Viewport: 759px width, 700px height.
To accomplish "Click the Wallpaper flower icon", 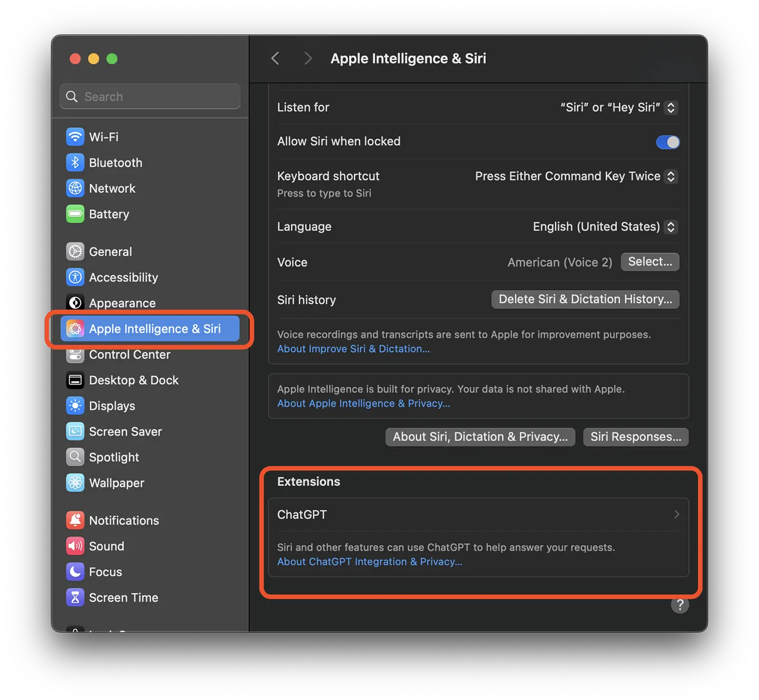I will [75, 483].
